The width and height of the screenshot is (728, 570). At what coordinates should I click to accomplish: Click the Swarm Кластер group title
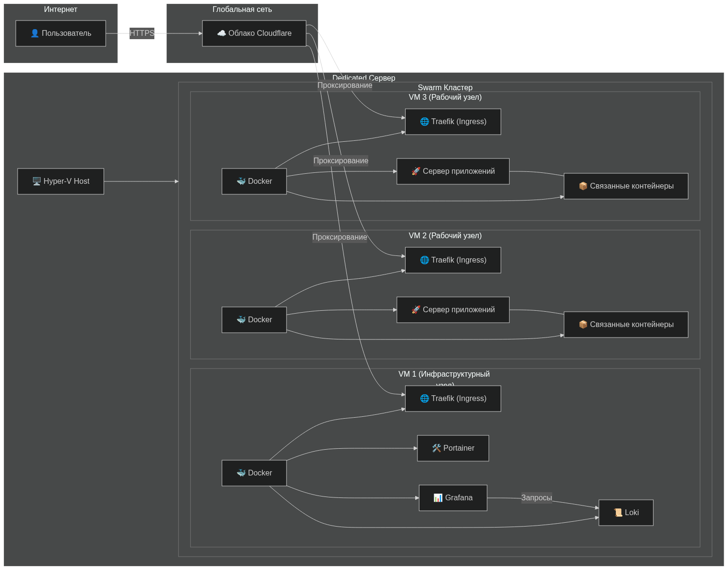tap(445, 88)
